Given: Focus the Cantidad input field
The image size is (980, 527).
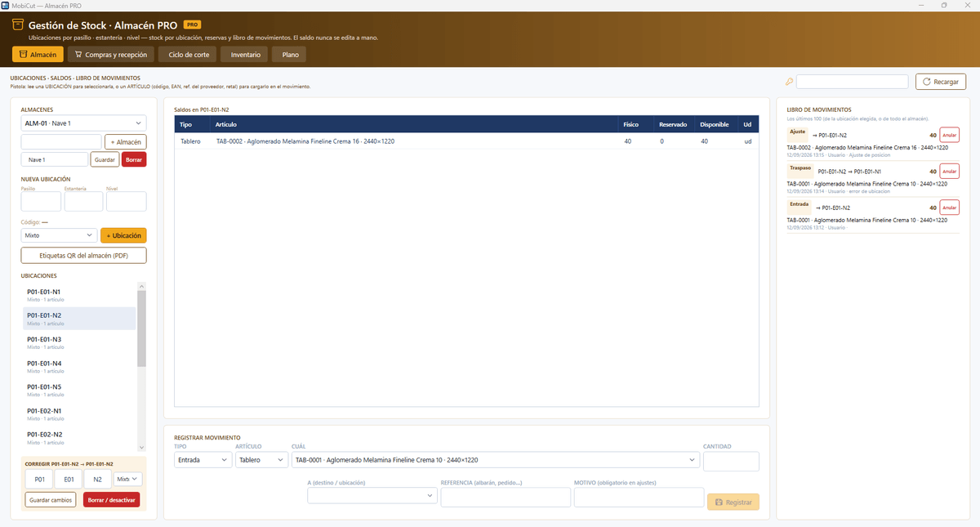Looking at the screenshot, I should click(731, 461).
